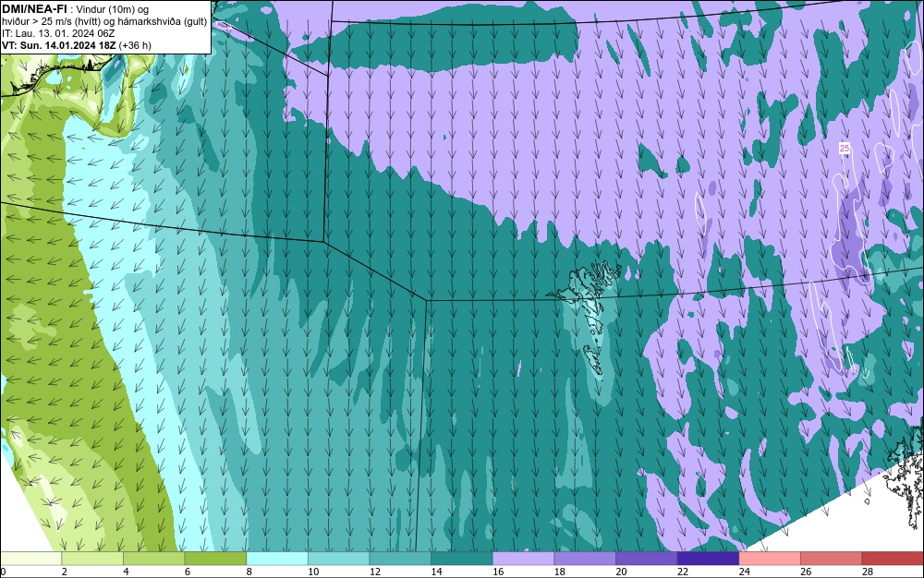Click the legend value '16'
924x578 pixels.
[498, 572]
